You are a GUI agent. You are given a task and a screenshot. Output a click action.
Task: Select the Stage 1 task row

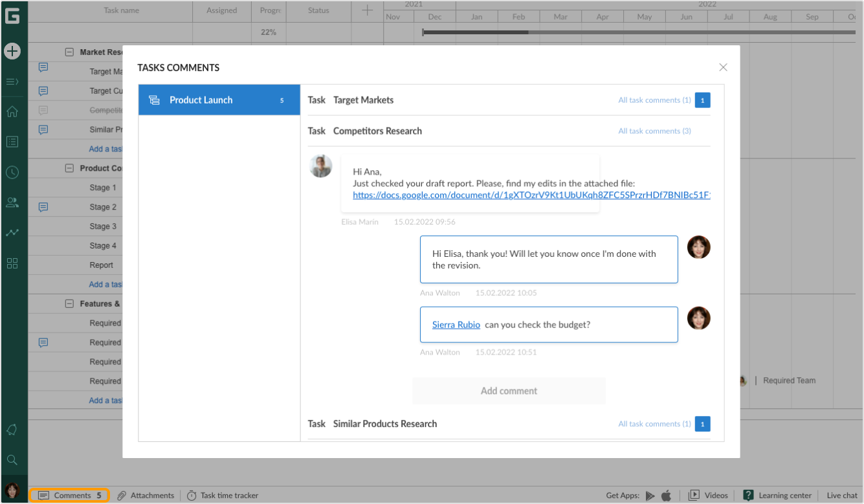pyautogui.click(x=104, y=188)
